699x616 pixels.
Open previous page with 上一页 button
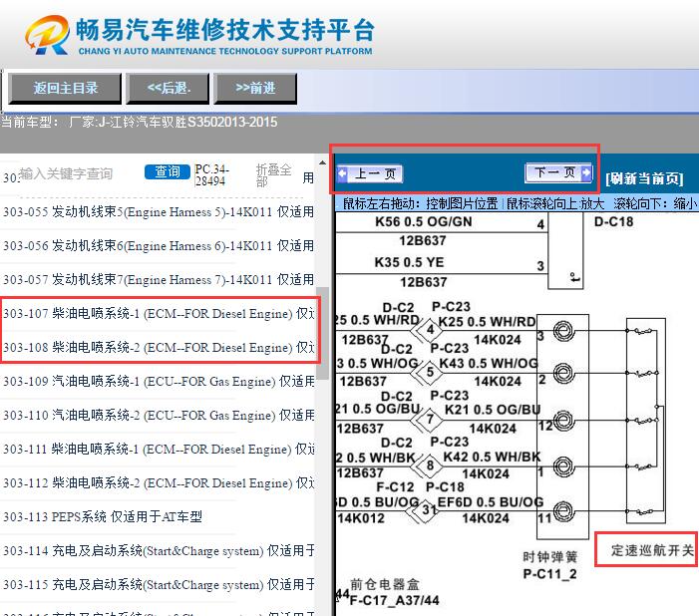click(x=370, y=173)
